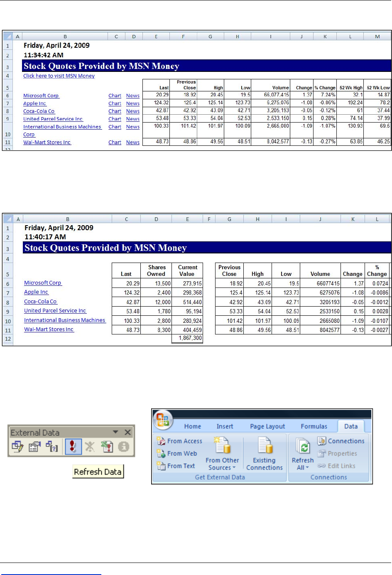Click the highlighted Refresh Data icon
392x575 pixels.
tap(73, 447)
